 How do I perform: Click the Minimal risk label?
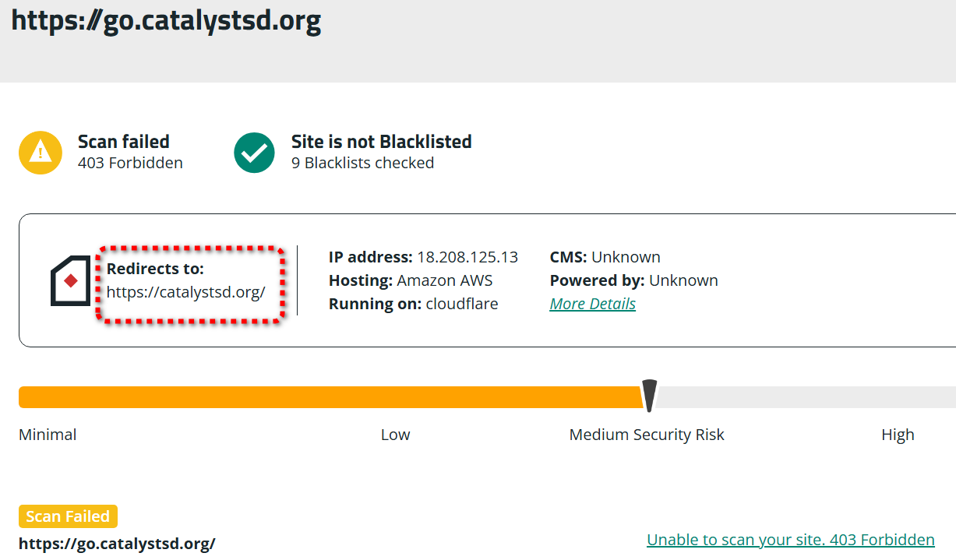(48, 435)
